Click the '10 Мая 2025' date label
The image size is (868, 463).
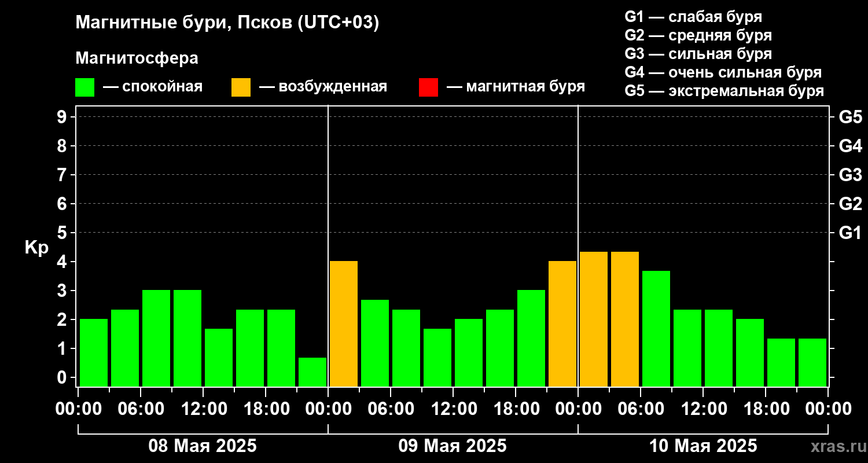pos(703,446)
